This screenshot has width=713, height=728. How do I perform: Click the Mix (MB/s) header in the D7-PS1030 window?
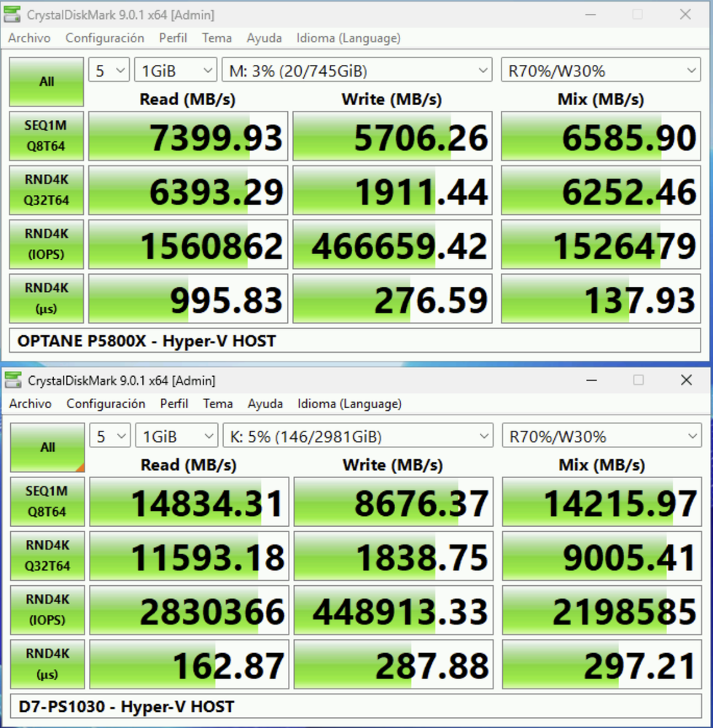[x=601, y=465]
